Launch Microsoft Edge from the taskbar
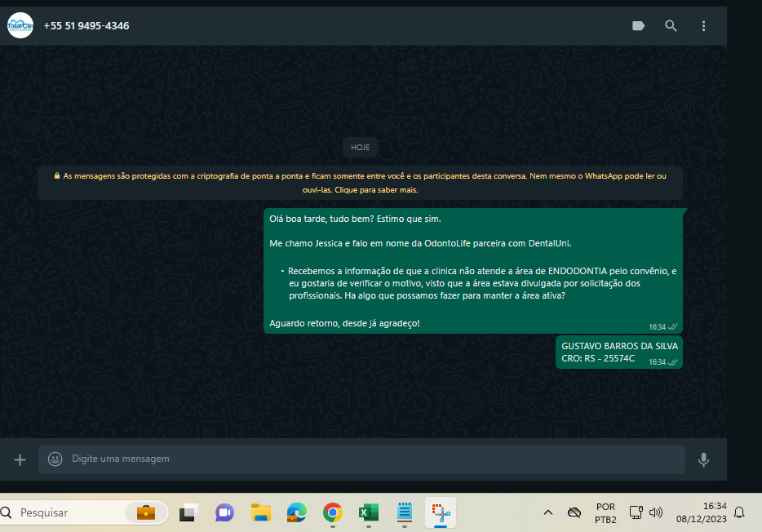Screen dimensions: 762x532 tap(296, 512)
